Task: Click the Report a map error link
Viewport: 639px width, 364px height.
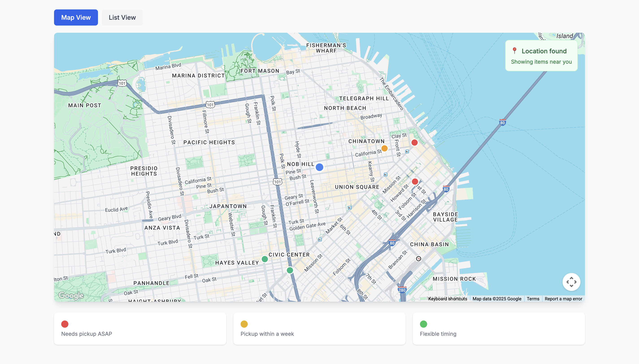Action: tap(563, 299)
